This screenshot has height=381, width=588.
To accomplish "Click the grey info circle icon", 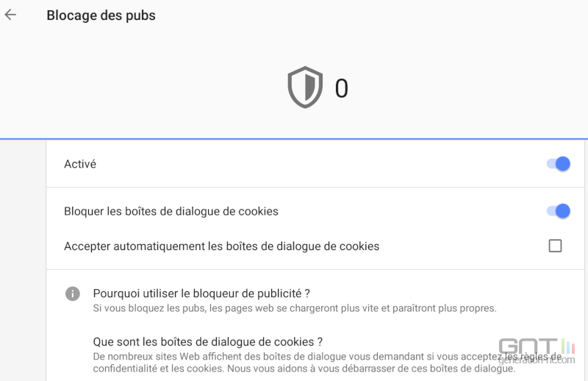I will coord(72,293).
